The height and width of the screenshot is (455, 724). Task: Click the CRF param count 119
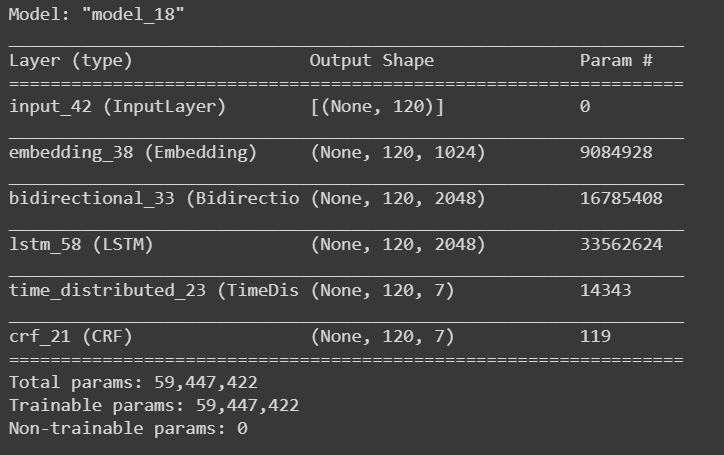[x=595, y=337]
